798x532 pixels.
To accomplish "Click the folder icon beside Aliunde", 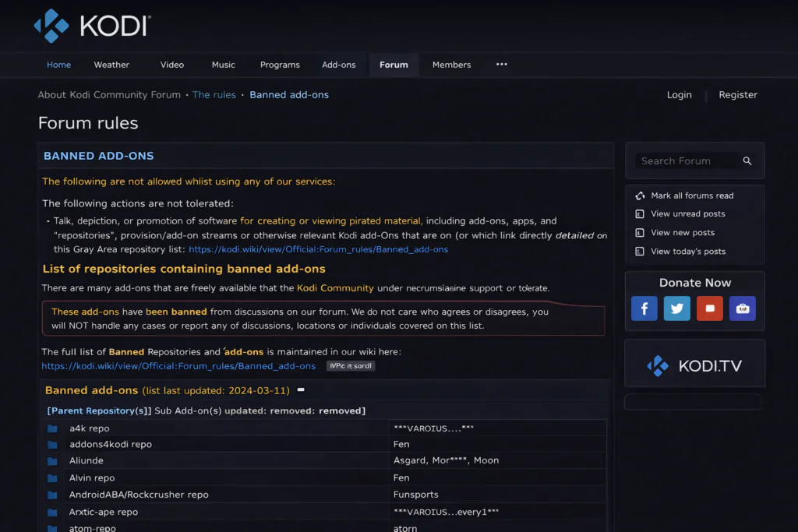I will pyautogui.click(x=52, y=461).
